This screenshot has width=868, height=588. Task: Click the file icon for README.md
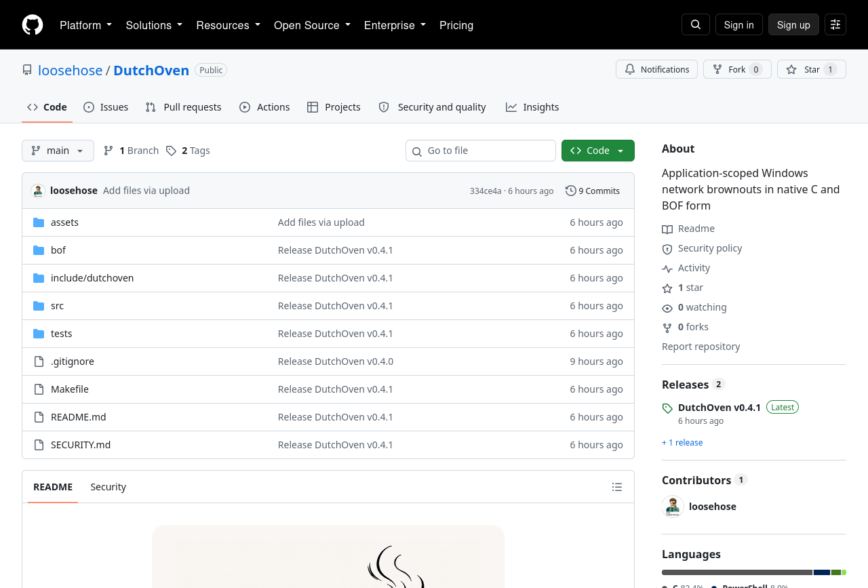(39, 417)
